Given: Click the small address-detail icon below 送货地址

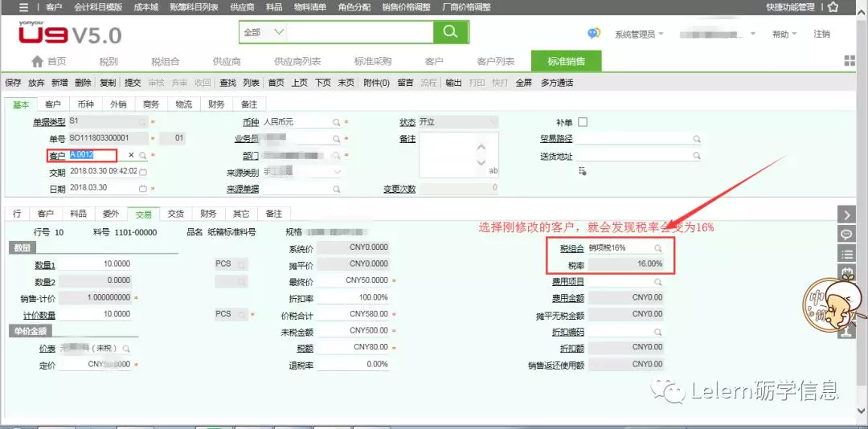Looking at the screenshot, I should [583, 171].
